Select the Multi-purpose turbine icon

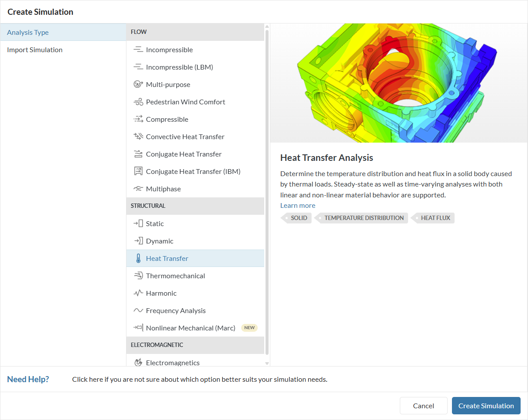tap(138, 84)
